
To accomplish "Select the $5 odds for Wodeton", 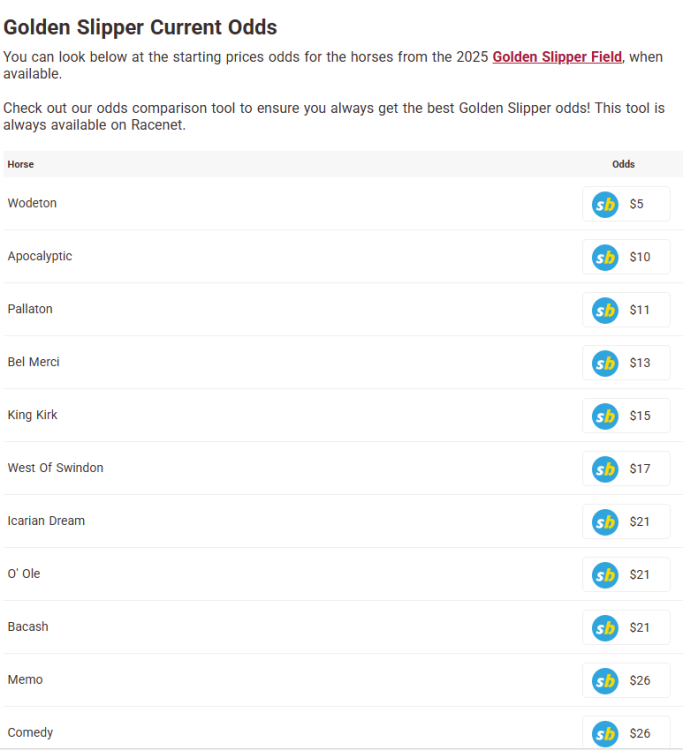I will 637,205.
